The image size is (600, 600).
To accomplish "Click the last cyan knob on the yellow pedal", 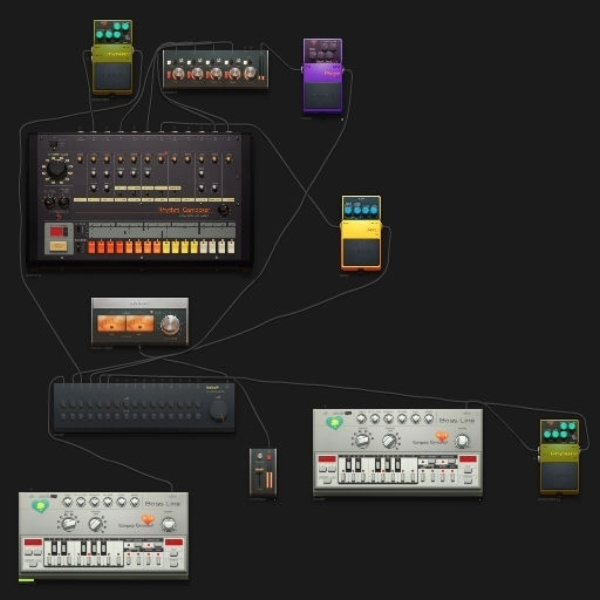I will click(x=374, y=209).
